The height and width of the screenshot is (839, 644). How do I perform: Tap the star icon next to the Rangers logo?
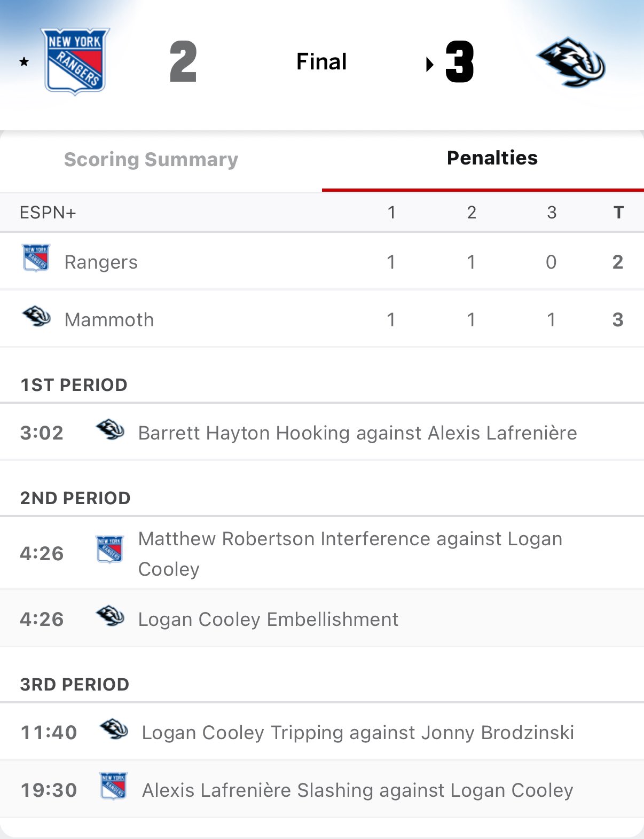(x=24, y=62)
